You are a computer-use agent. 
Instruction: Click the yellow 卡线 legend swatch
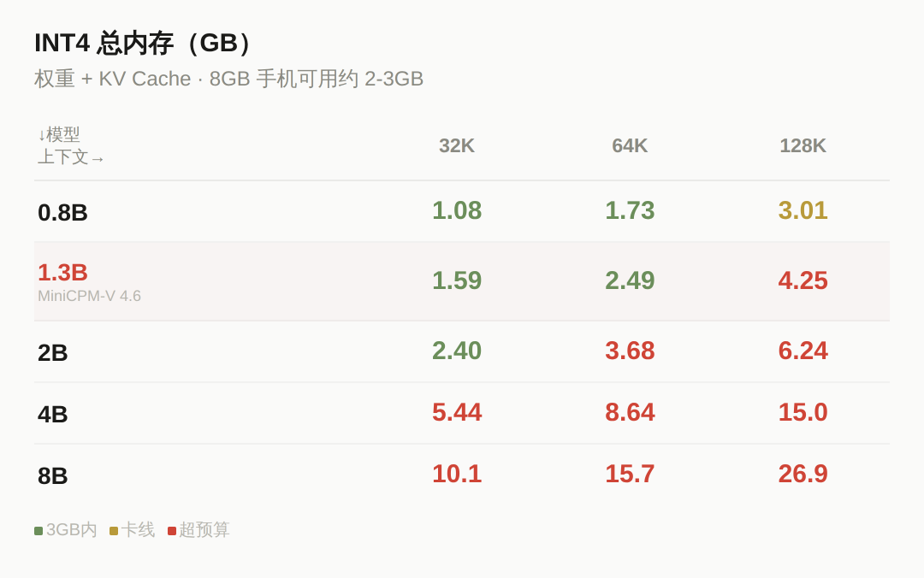[x=114, y=531]
